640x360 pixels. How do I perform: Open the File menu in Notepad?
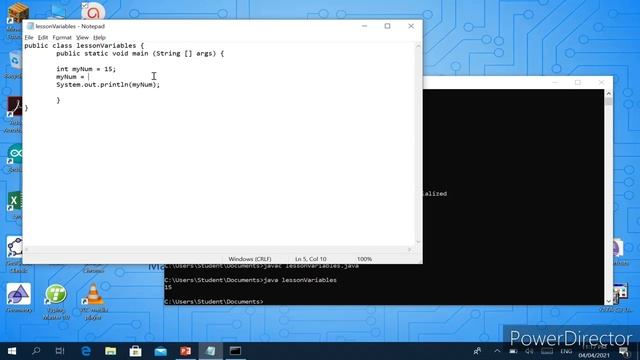tap(29, 38)
